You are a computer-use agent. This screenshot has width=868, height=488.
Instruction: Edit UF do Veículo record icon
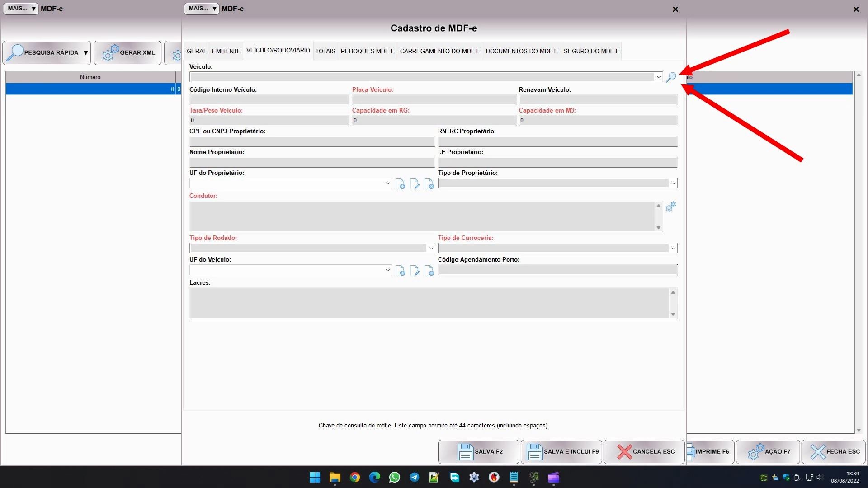point(415,271)
